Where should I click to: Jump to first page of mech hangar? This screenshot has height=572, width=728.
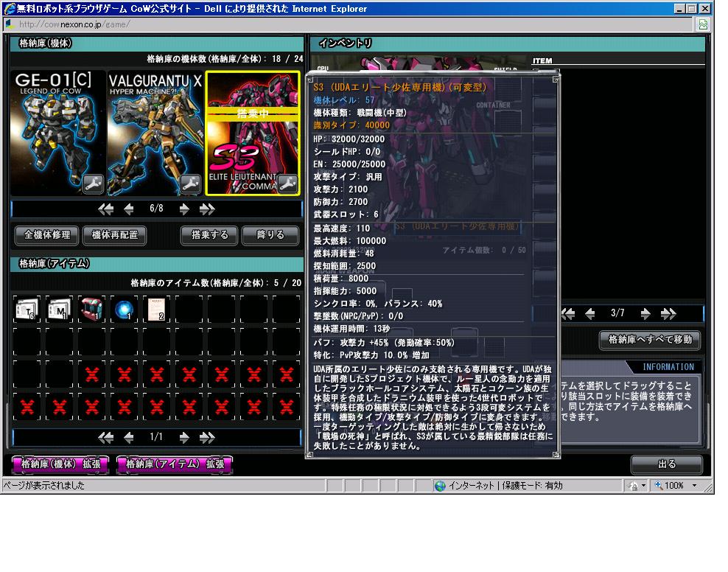(x=106, y=209)
